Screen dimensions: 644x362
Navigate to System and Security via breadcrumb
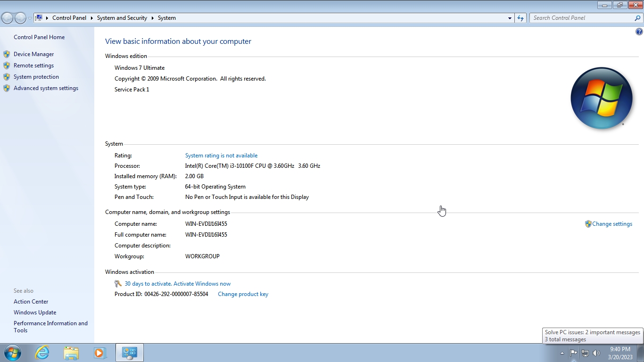point(122,17)
